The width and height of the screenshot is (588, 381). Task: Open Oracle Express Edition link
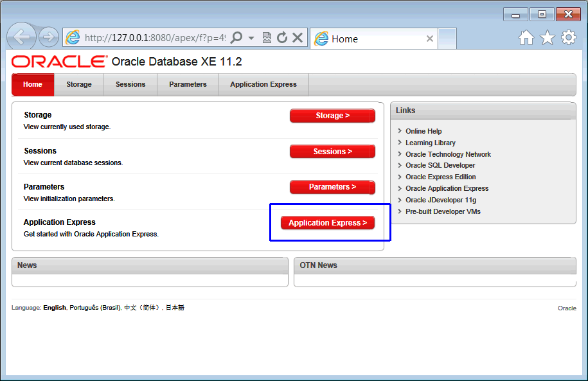440,177
